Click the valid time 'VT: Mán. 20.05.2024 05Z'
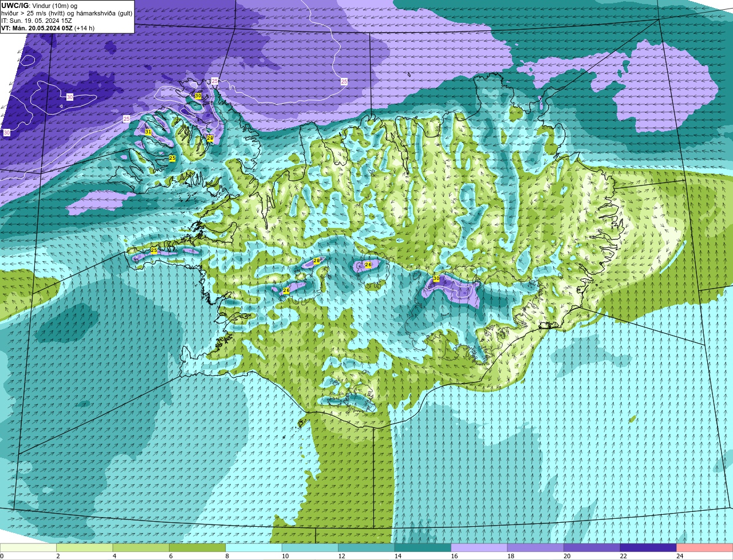This screenshot has width=733, height=560. coord(37,27)
